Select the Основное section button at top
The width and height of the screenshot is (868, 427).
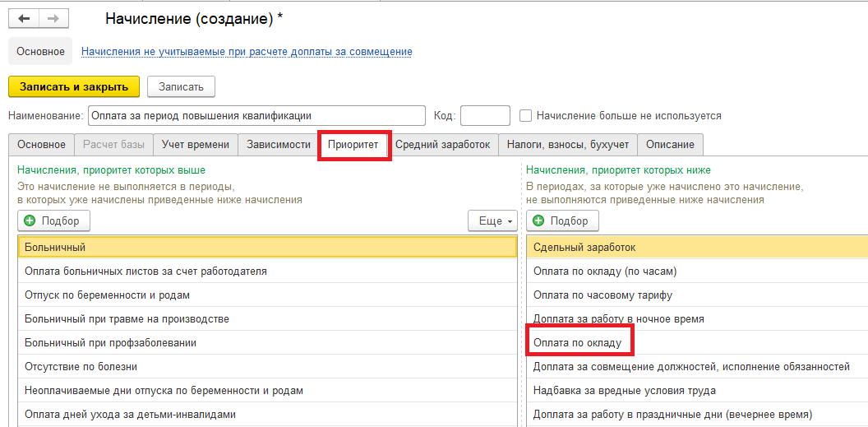(x=40, y=52)
